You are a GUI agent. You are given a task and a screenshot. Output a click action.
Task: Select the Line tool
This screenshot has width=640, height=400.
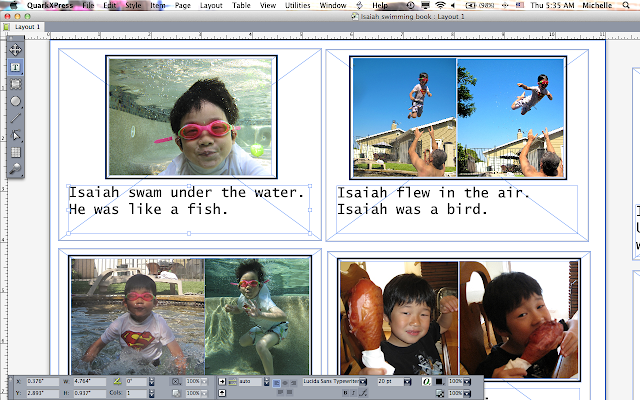[x=16, y=118]
